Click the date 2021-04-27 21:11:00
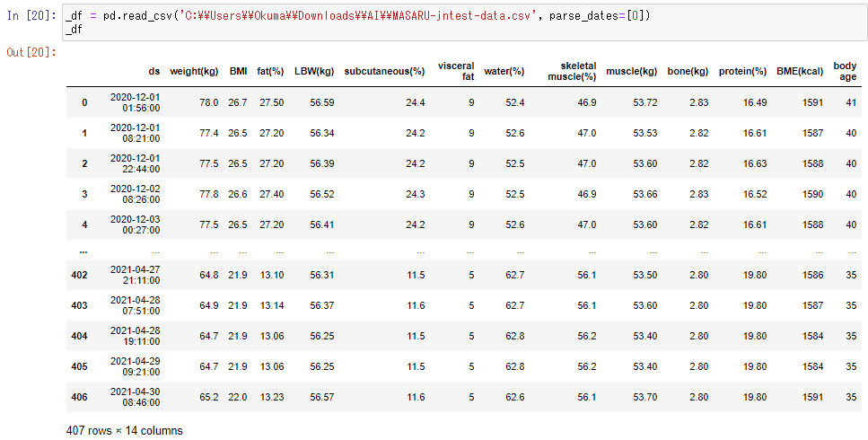Screen dimensions: 868x440 (x=135, y=275)
